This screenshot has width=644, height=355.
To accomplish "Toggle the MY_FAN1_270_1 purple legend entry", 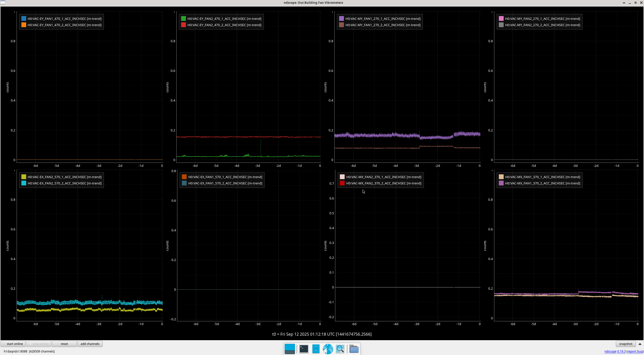I will 382,19.
